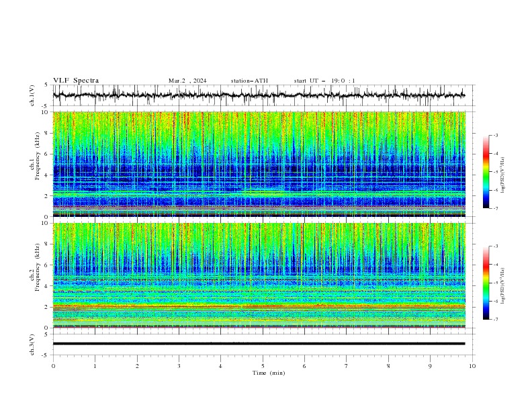The width and height of the screenshot is (532, 411).
Task: Click the 'Time (min)' axis label
Action: [269, 373]
